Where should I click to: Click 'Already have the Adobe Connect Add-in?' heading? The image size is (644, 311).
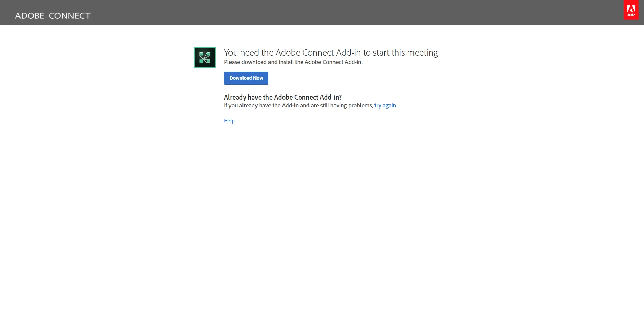point(283,97)
